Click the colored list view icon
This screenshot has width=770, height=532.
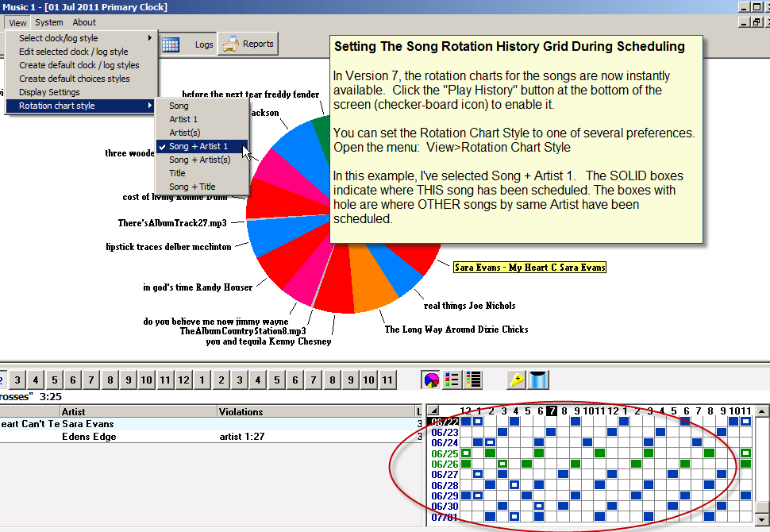coord(451,379)
